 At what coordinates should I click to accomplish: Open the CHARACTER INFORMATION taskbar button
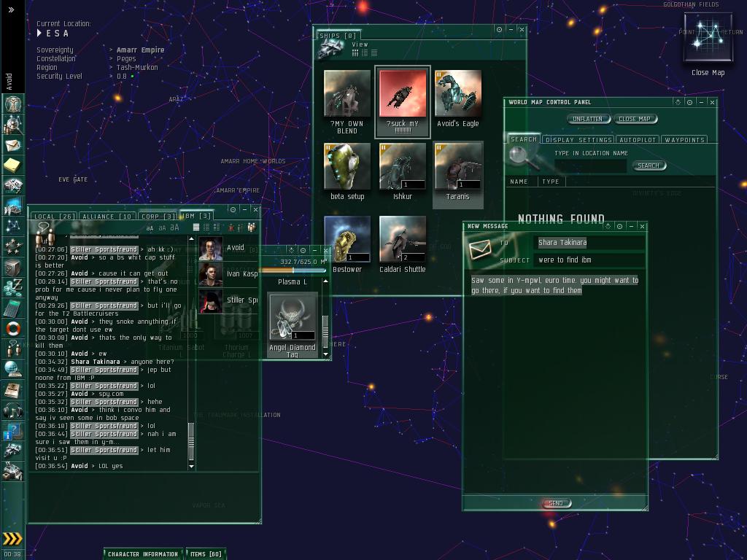143,554
